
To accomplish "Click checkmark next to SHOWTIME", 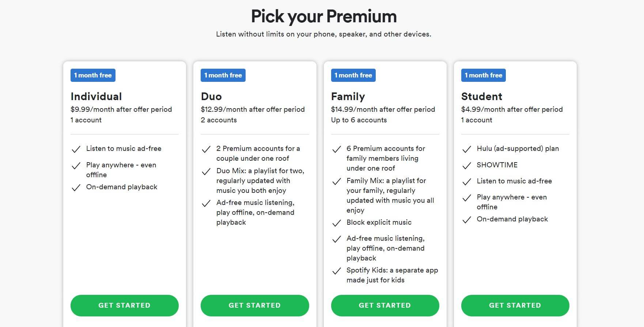I will pos(467,166).
